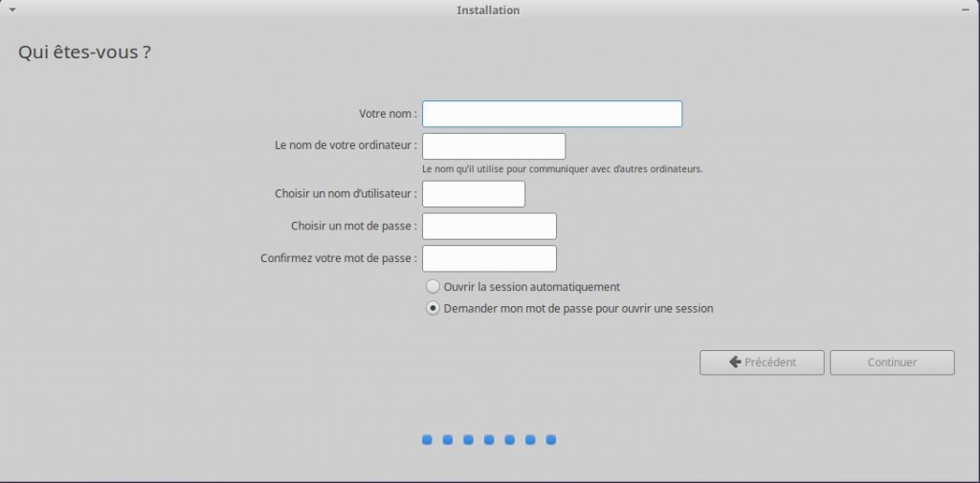Minimize the Installation window
This screenshot has width=980, height=483.
coord(965,10)
